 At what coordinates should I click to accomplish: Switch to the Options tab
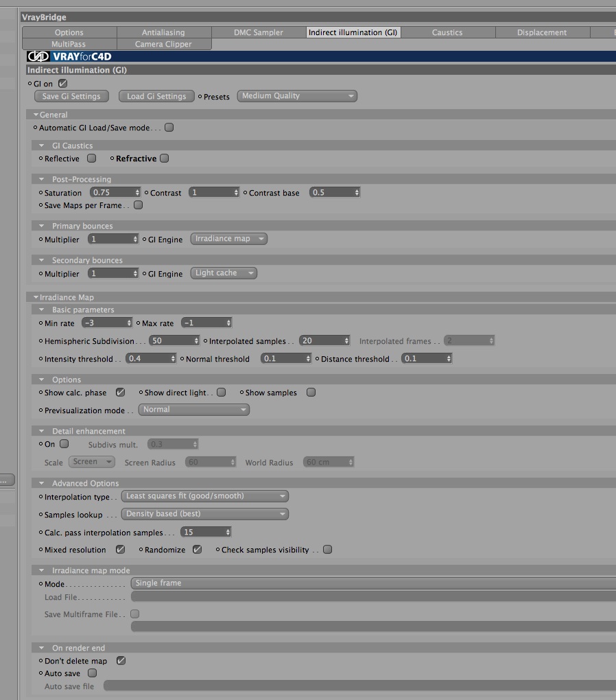pyautogui.click(x=69, y=32)
